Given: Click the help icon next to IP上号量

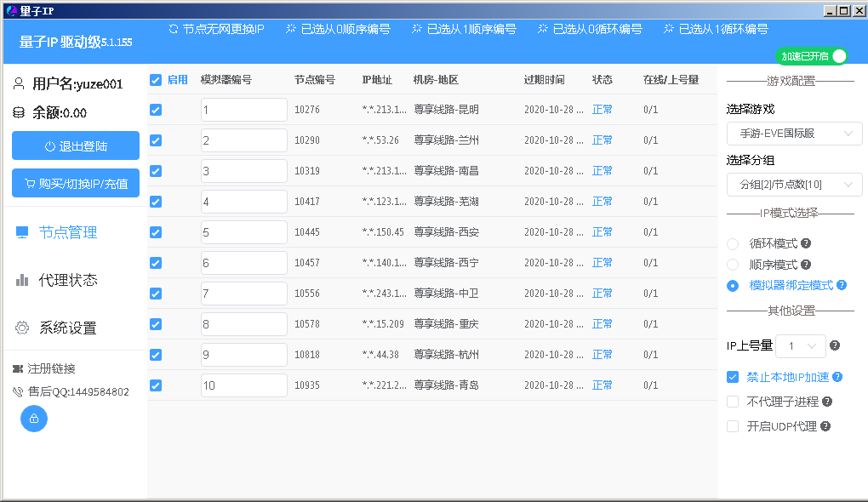Looking at the screenshot, I should 834,345.
